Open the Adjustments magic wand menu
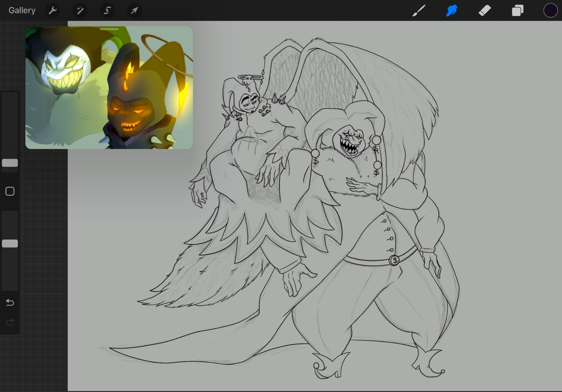This screenshot has width=562, height=392. click(80, 11)
